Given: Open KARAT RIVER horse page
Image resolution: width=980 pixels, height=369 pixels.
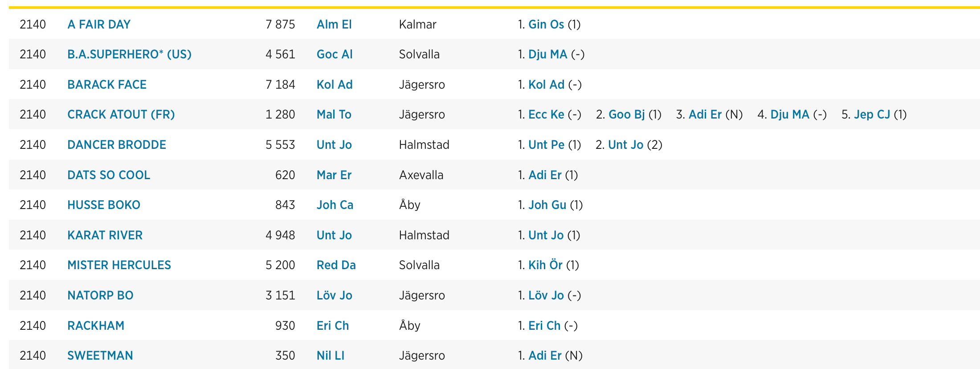Looking at the screenshot, I should pyautogui.click(x=105, y=235).
